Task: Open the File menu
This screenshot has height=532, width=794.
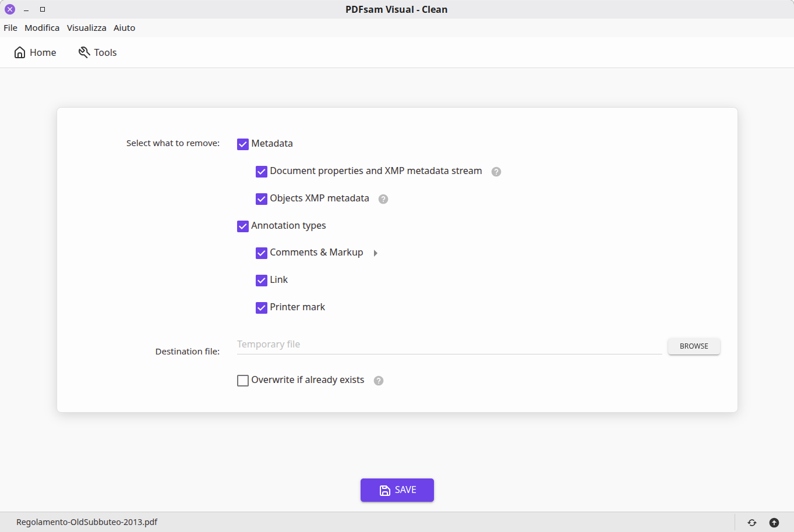Action: click(x=10, y=28)
